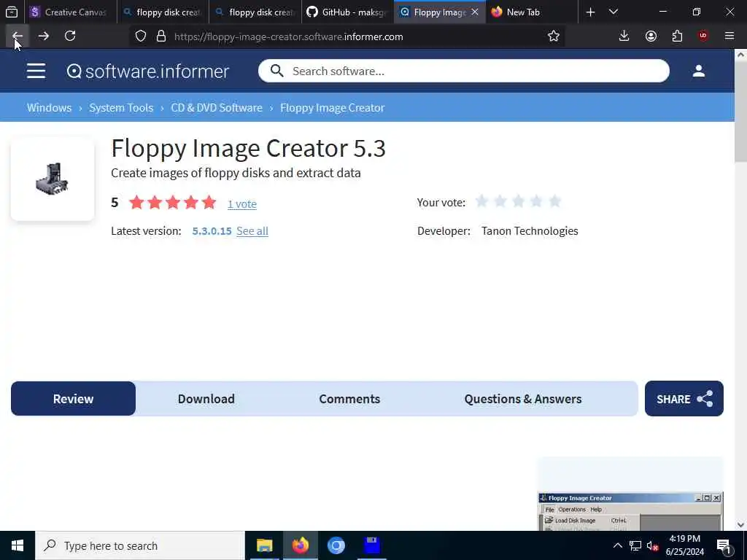Open a new tab with plus button
This screenshot has width=747, height=560.
pos(590,12)
